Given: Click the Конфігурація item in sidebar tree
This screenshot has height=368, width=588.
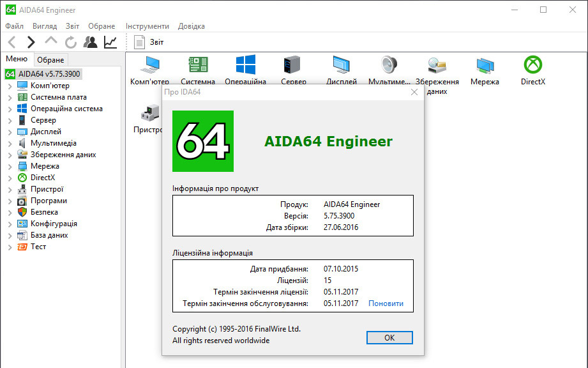Looking at the screenshot, I should coord(54,224).
